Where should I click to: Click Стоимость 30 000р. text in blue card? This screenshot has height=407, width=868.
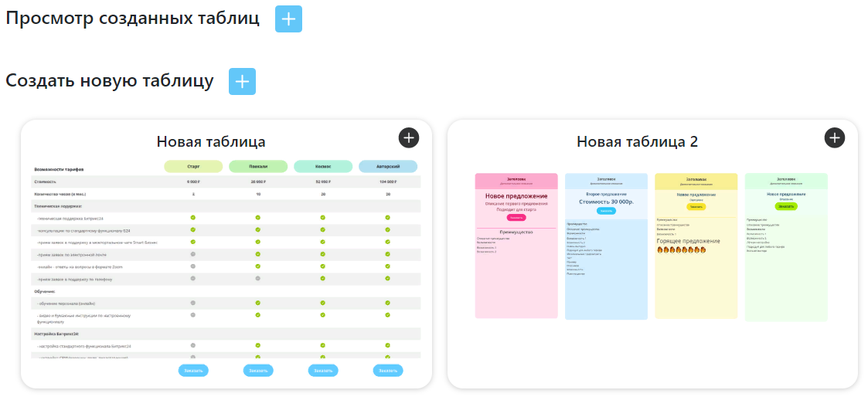click(606, 202)
